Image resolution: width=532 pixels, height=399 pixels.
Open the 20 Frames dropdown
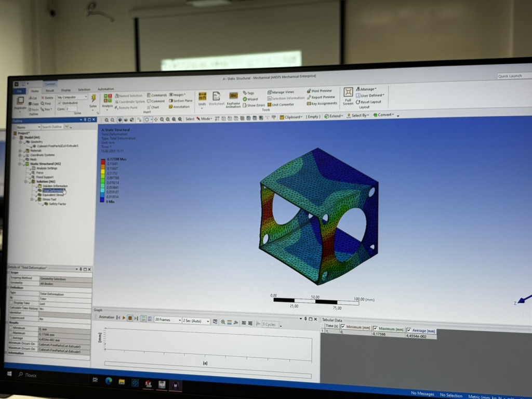click(168, 320)
